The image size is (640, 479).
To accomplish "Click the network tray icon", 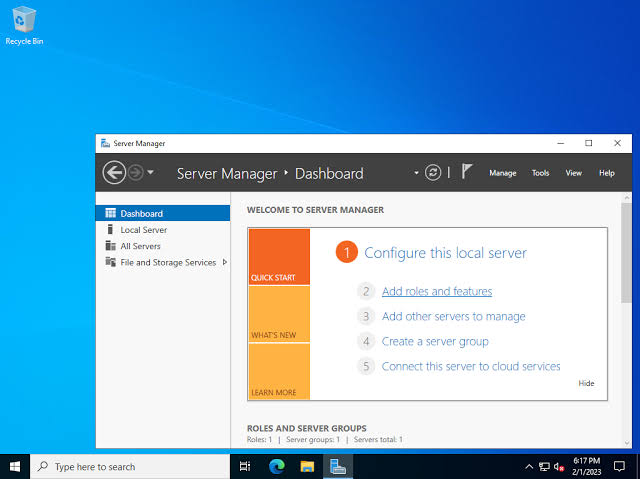I will [x=544, y=466].
